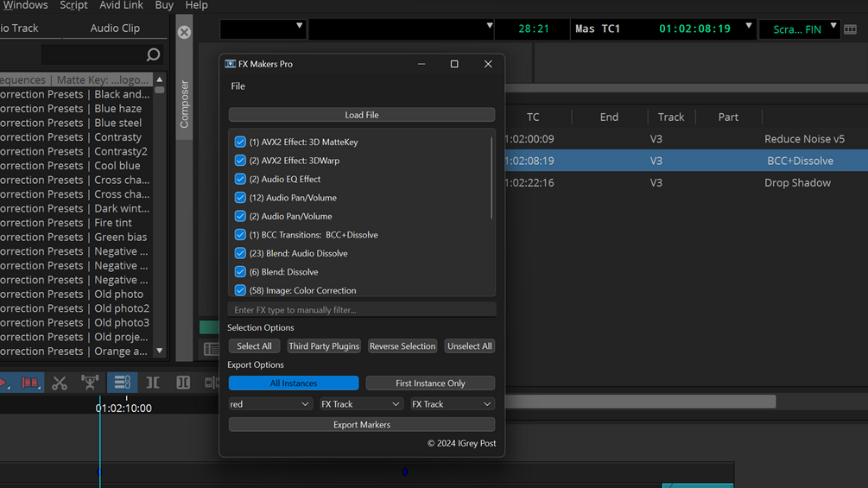Click the list view icon behind the dialog's left edge
The height and width of the screenshot is (488, 868).
point(211,349)
